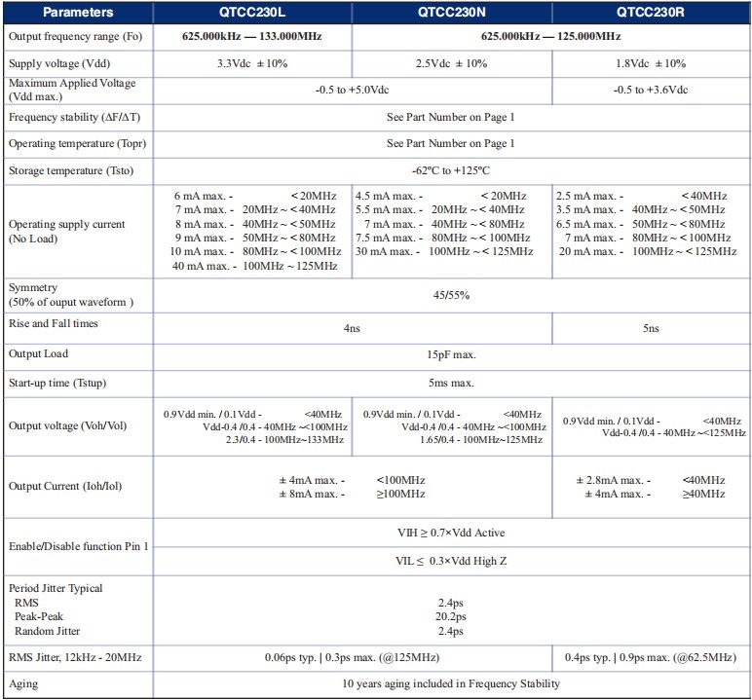Click the QTCC230R column header
The height and width of the screenshot is (700, 752).
(651, 13)
